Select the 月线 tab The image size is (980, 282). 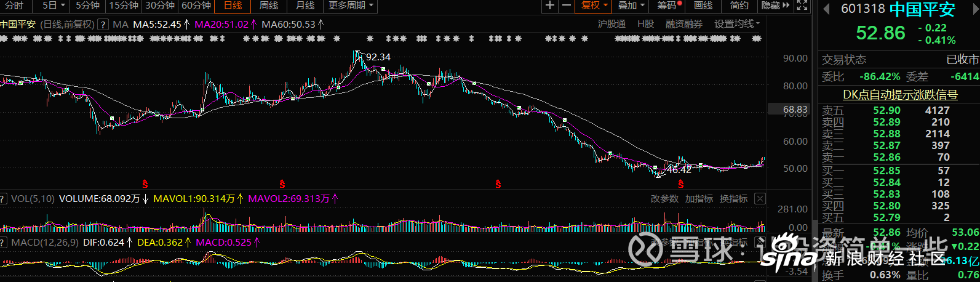305,6
